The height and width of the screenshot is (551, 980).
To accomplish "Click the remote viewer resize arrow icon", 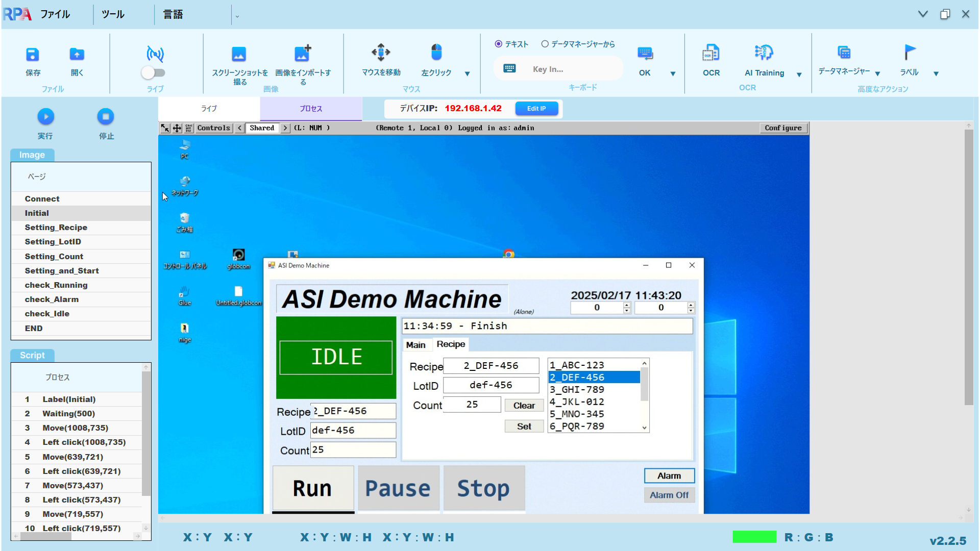I will (165, 128).
